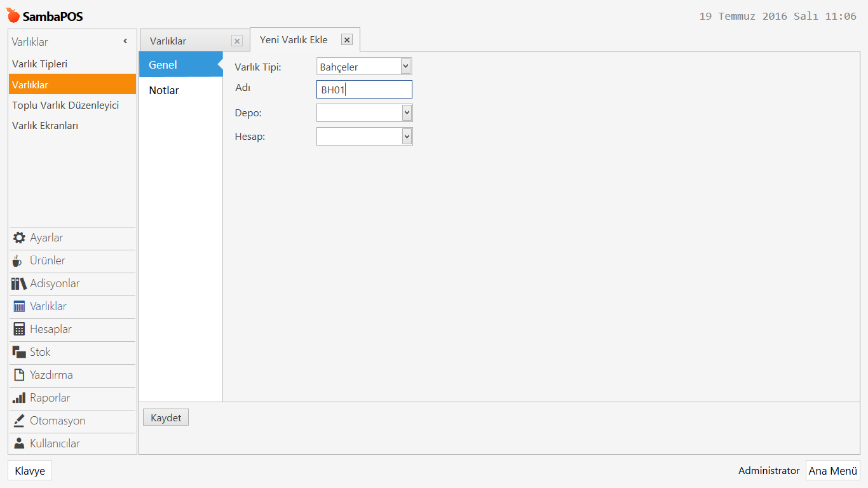Screen dimensions: 868x488
Task: Open Toplu Varlık Düzenleyici
Action: point(72,105)
